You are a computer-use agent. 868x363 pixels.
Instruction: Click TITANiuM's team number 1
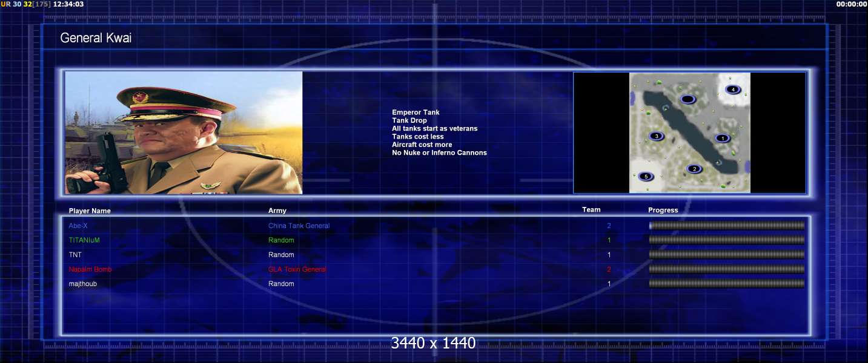[x=609, y=240]
